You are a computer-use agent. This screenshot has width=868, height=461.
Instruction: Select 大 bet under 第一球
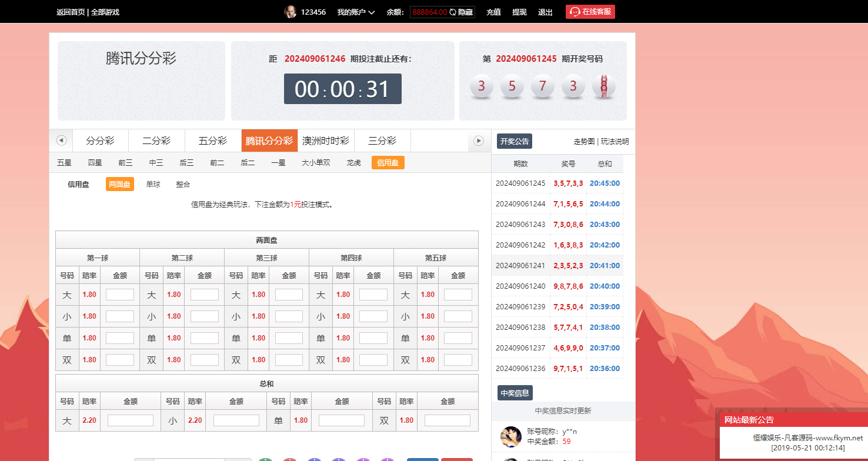click(x=67, y=295)
